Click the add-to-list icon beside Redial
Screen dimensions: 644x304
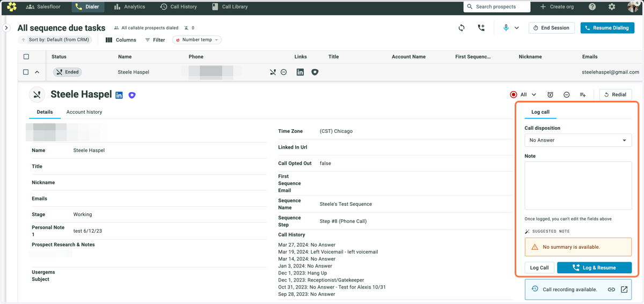583,94
